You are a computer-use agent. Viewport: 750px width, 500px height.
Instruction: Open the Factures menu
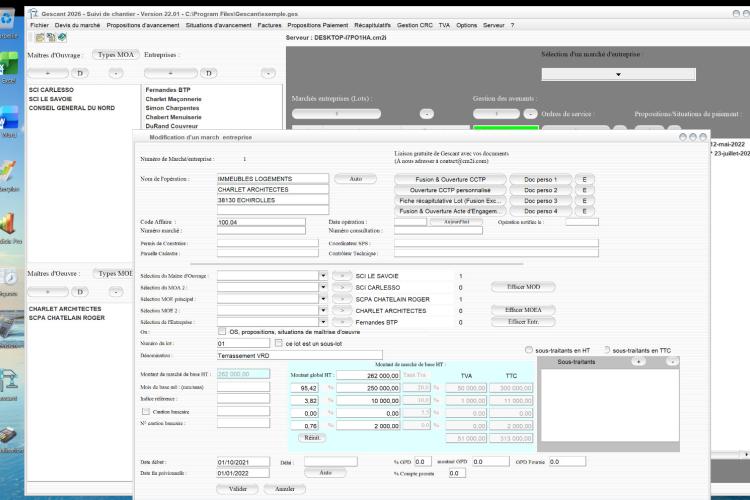(x=269, y=25)
